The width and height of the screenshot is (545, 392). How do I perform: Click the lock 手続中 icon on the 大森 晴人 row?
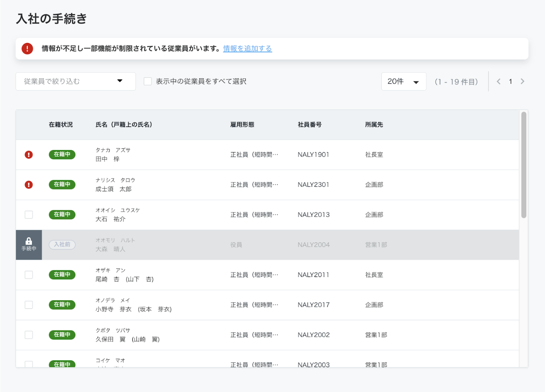tap(29, 245)
